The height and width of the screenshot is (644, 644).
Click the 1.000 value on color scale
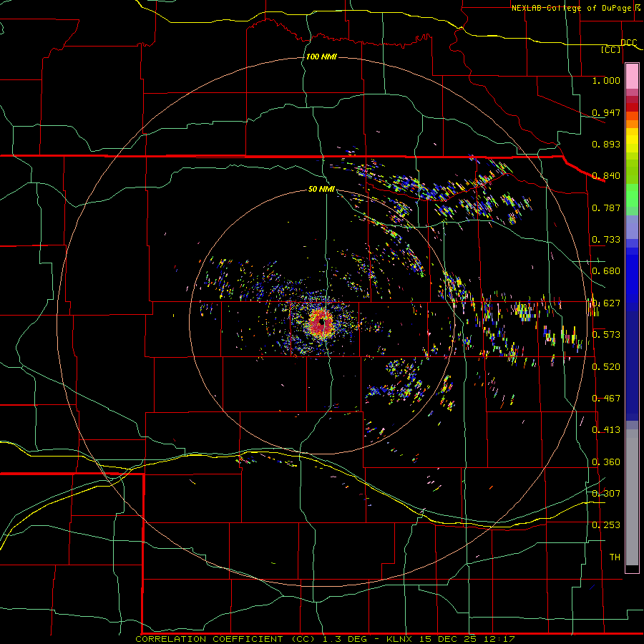(x=606, y=80)
